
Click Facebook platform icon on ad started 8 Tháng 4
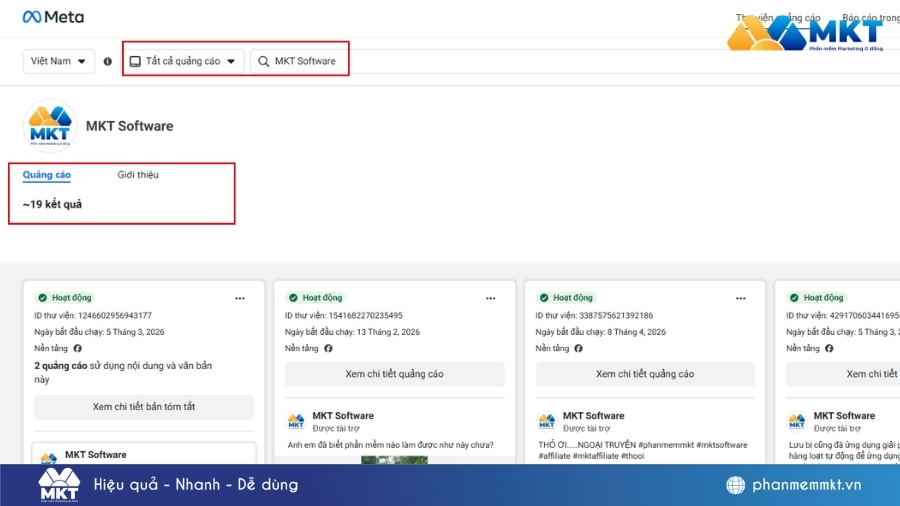pos(579,348)
